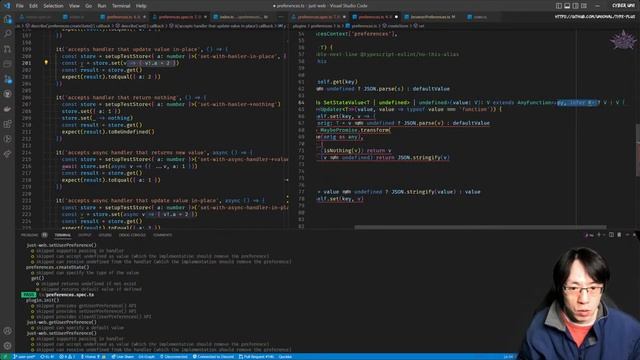The height and width of the screenshot is (360, 640).
Task: Toggle primary side bar layout icon
Action: pos(559,6)
